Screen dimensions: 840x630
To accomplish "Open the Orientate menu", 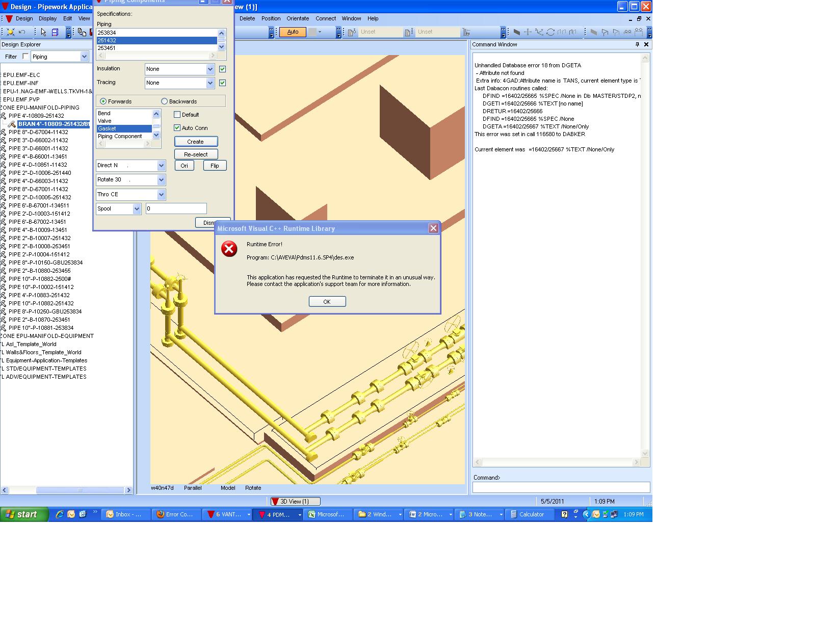I will click(x=298, y=18).
